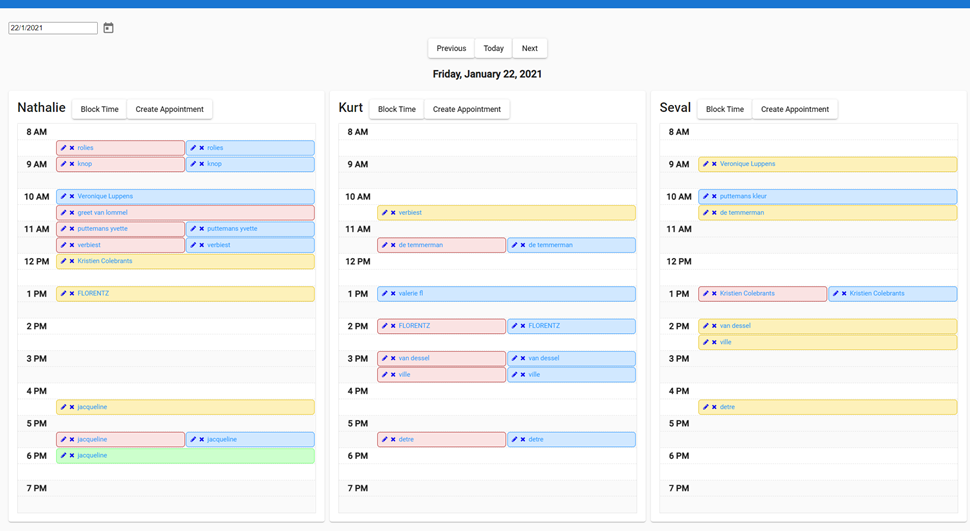Edit pencil on Nathalie's blue verbiest appointment
This screenshot has width=970, height=531.
[193, 245]
